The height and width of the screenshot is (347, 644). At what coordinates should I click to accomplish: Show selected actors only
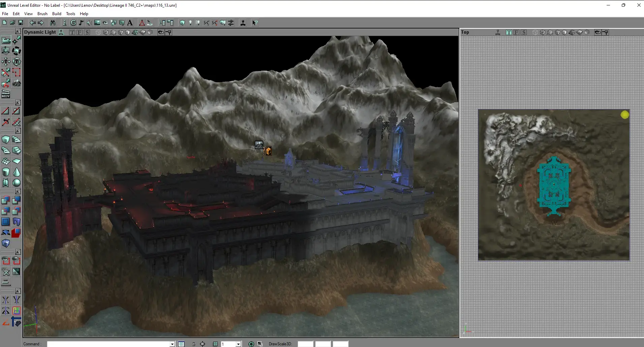pos(6,261)
